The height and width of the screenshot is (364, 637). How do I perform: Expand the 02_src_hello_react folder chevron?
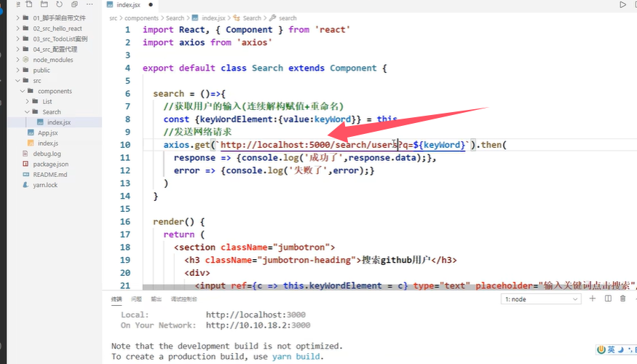coord(18,28)
